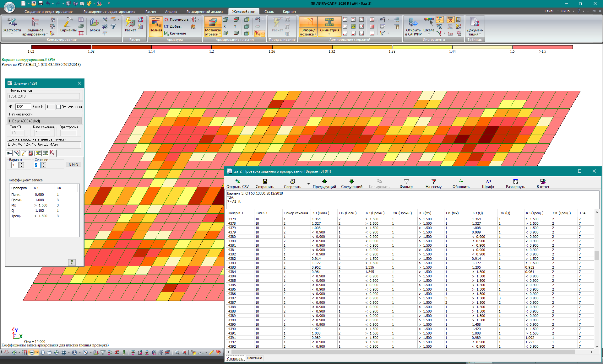The height and width of the screenshot is (364, 603).
Task: Click the На схему filter icon
Action: point(433,181)
